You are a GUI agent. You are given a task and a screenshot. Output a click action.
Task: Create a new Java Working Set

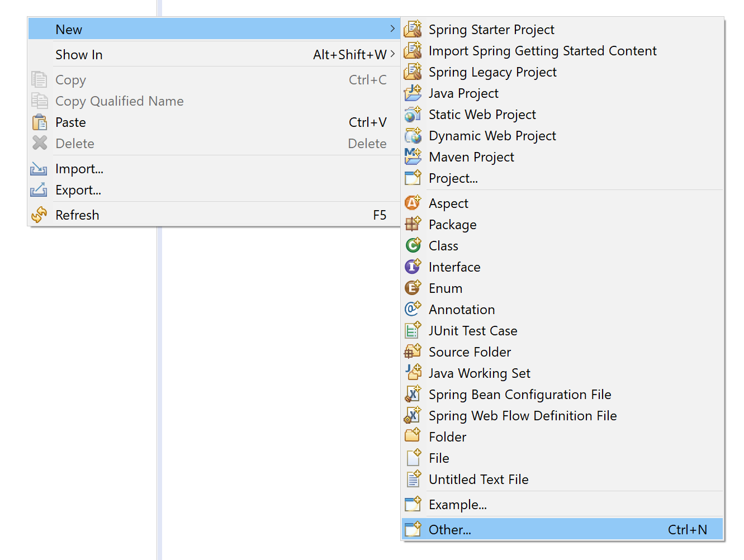pyautogui.click(x=562, y=373)
